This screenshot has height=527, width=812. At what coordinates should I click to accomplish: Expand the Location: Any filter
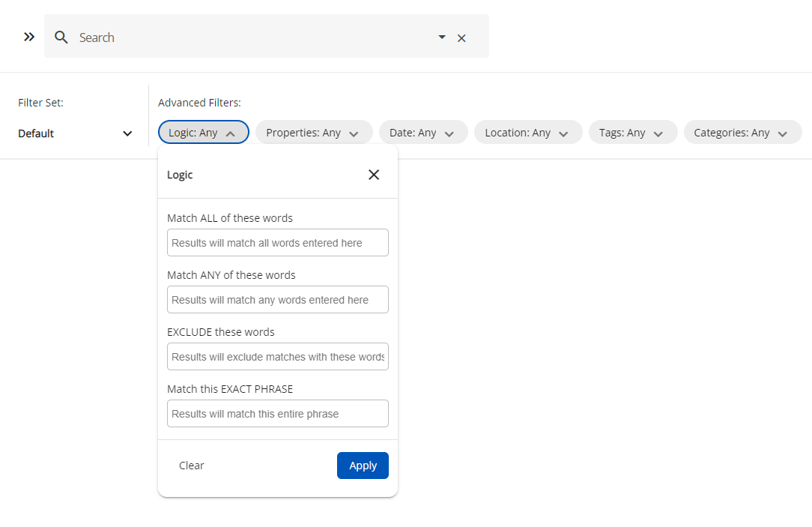[527, 133]
